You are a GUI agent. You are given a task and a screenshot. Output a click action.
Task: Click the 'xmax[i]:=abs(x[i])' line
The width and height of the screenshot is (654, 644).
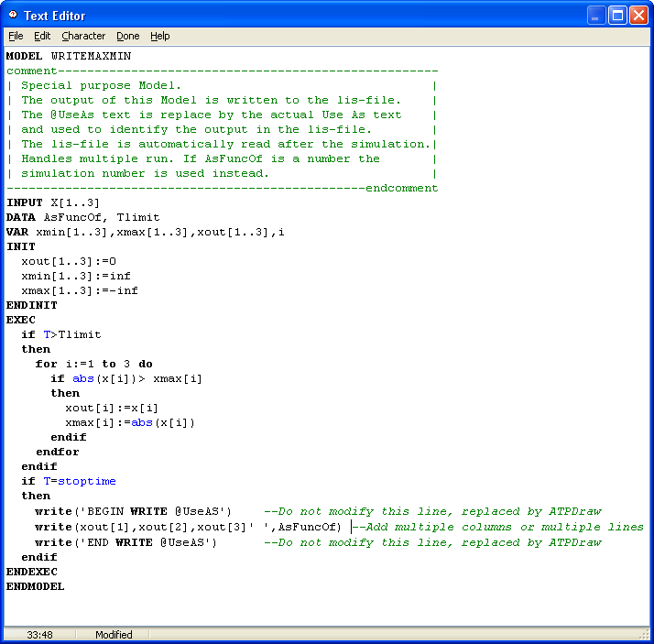click(x=130, y=422)
